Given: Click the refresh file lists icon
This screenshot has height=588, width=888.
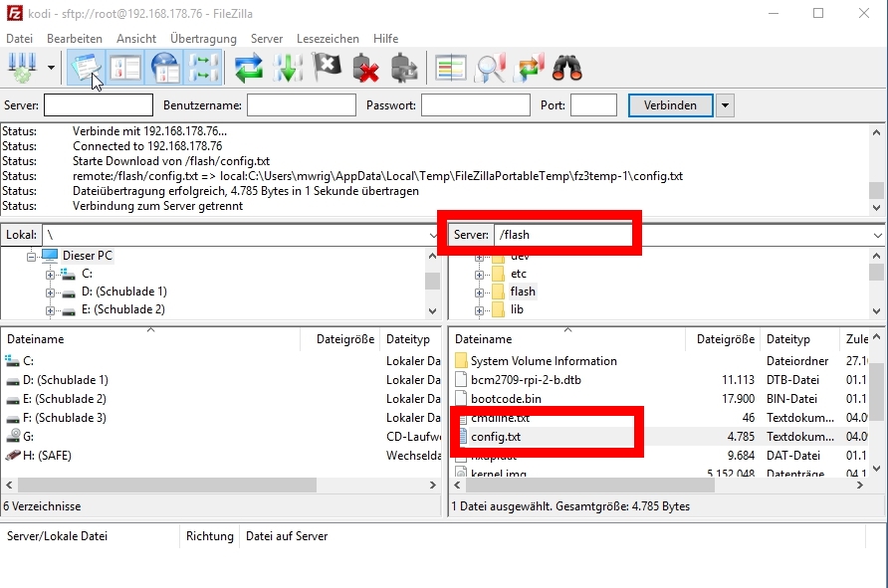Looking at the screenshot, I should click(x=249, y=69).
